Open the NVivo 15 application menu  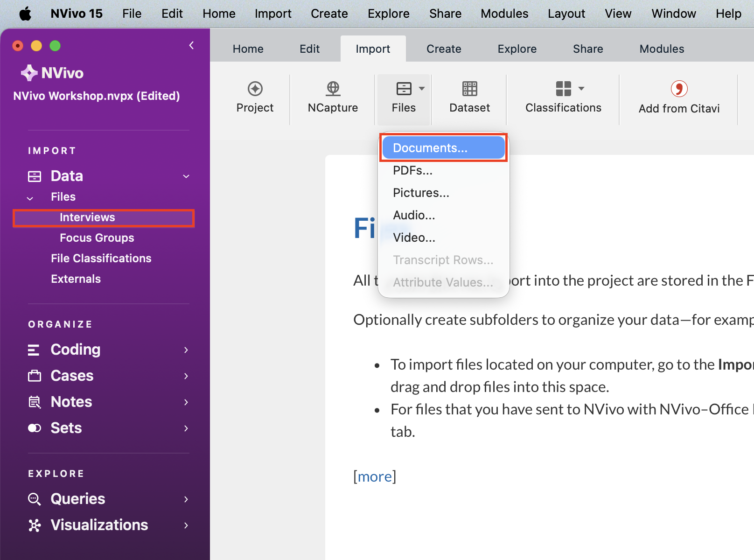coord(77,14)
